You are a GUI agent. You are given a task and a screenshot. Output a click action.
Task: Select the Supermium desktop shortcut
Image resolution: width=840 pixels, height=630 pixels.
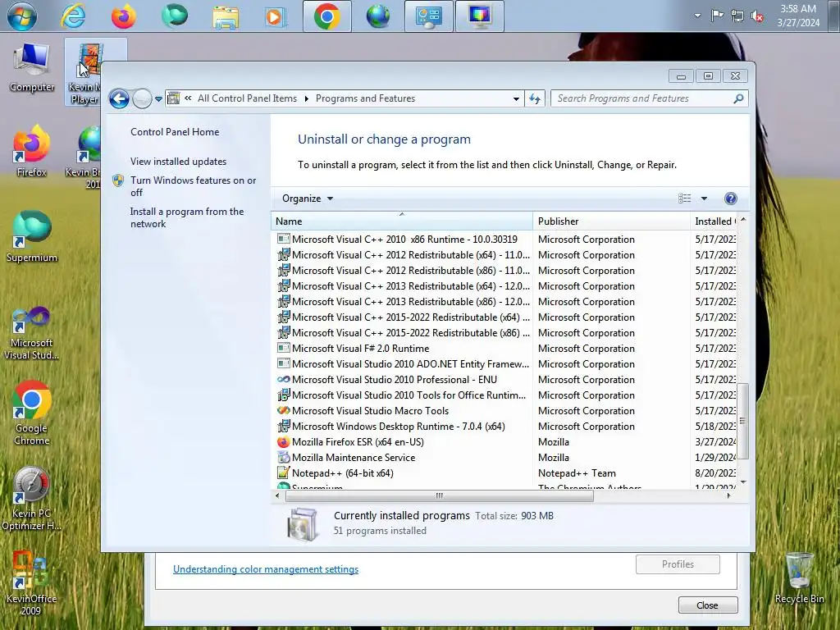(32, 237)
